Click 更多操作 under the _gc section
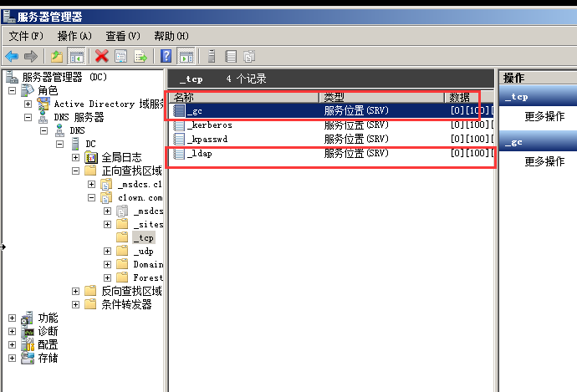577x392 pixels. [544, 161]
